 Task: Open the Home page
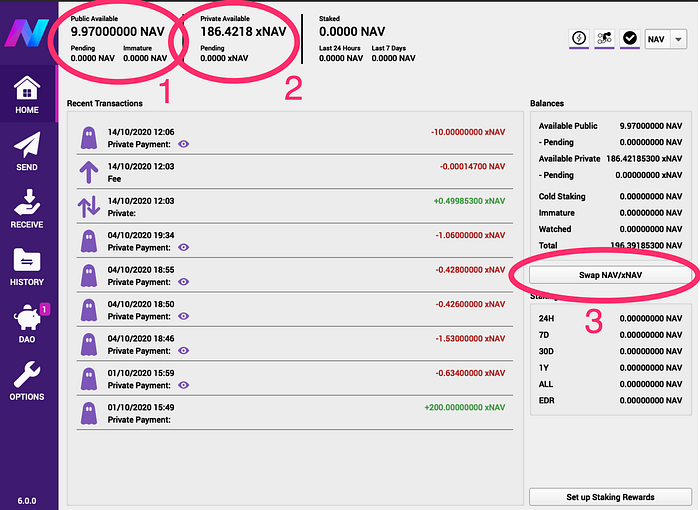pyautogui.click(x=27, y=94)
